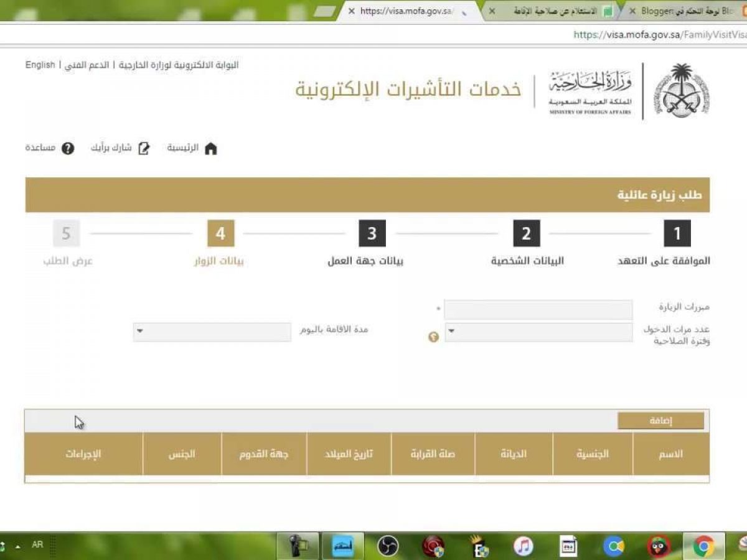Click the مبررات الزيارة text field
Viewport: 747px width, 560px height.
pyautogui.click(x=538, y=309)
